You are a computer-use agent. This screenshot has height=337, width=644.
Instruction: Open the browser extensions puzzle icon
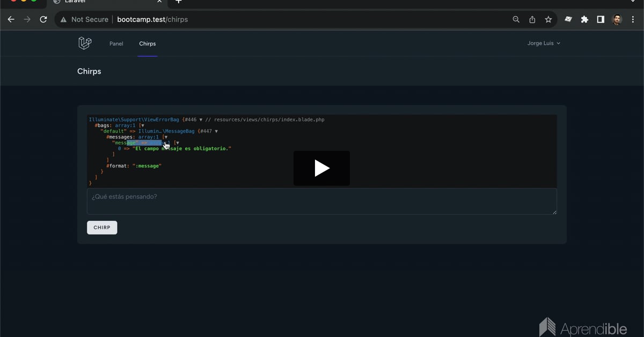(x=585, y=19)
